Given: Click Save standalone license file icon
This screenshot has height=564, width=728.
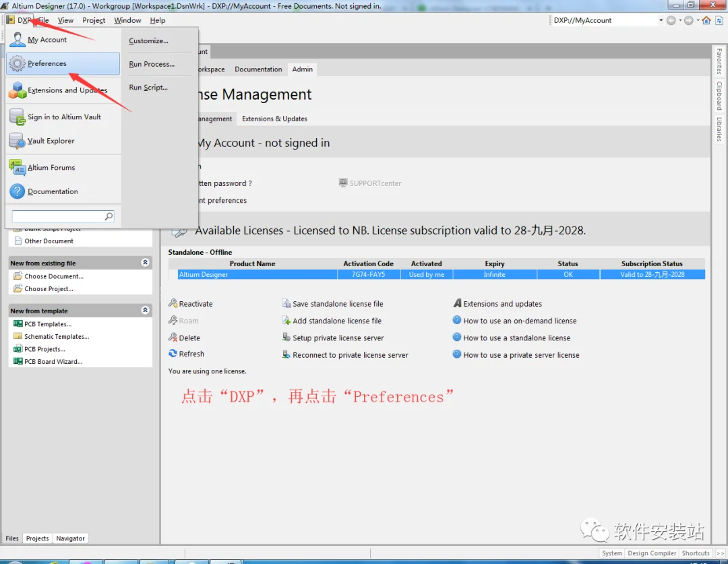Looking at the screenshot, I should [x=286, y=304].
